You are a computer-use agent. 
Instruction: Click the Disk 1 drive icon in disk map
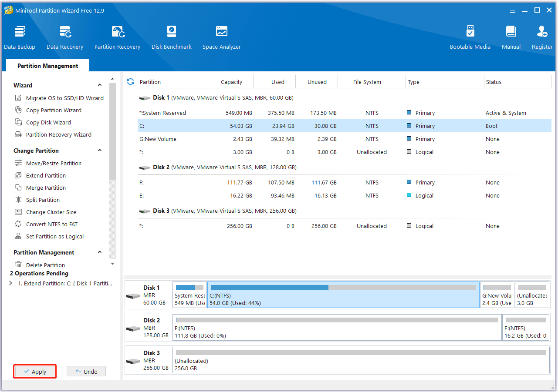[133, 296]
